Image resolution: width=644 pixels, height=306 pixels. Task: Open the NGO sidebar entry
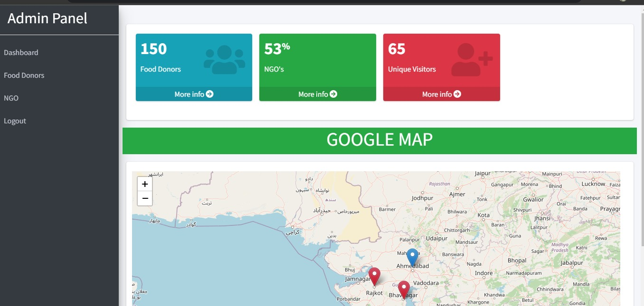(x=11, y=98)
